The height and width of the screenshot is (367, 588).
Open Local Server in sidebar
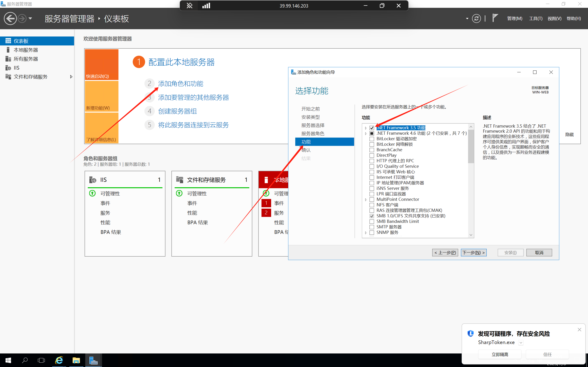(26, 50)
